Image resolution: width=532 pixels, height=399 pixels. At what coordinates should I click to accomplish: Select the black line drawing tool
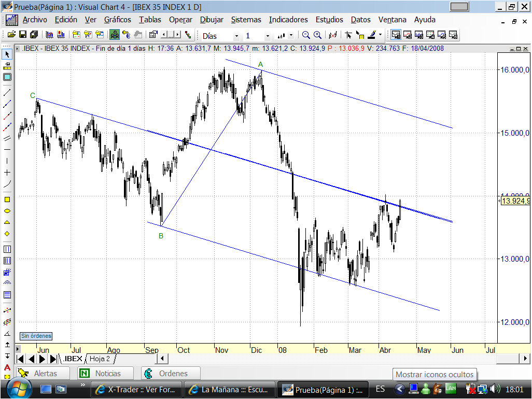tap(7, 92)
